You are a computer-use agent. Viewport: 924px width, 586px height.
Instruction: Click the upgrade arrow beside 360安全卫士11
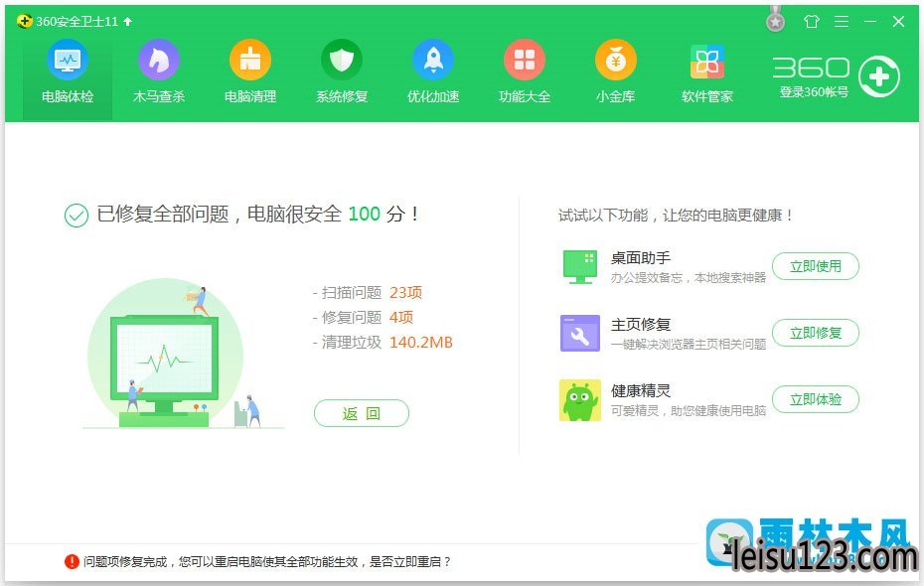tap(128, 22)
